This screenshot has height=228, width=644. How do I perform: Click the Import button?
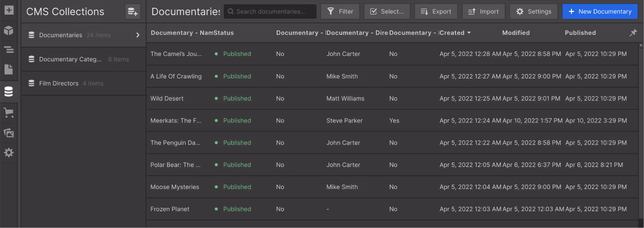pyautogui.click(x=483, y=11)
